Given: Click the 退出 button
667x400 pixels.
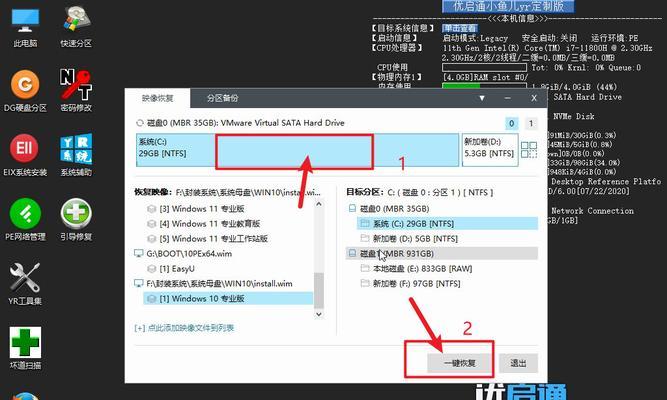Looking at the screenshot, I should pos(518,363).
